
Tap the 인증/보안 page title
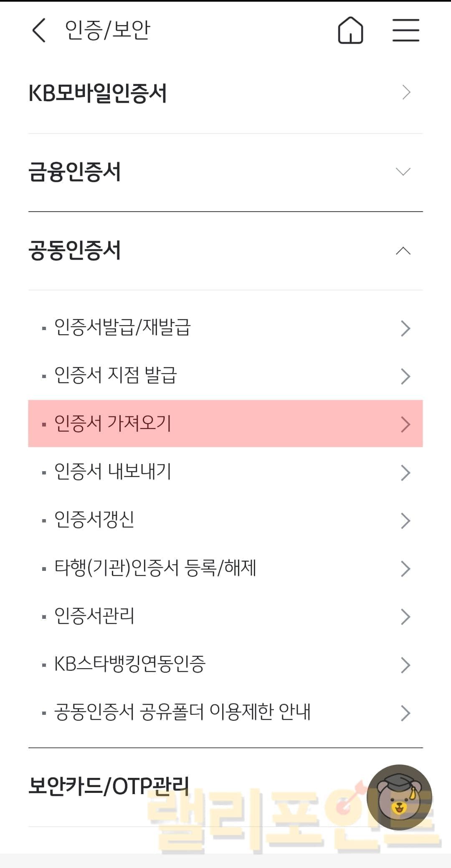click(107, 30)
